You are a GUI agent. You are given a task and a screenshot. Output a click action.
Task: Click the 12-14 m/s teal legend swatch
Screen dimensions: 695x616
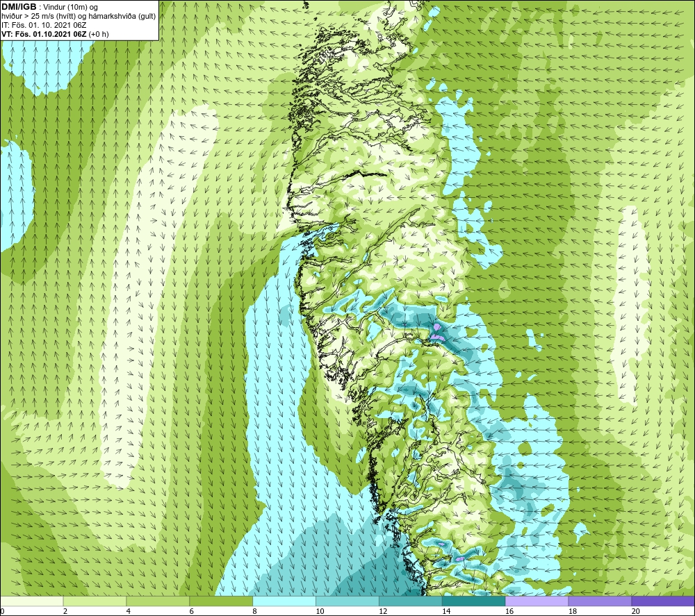(411, 601)
